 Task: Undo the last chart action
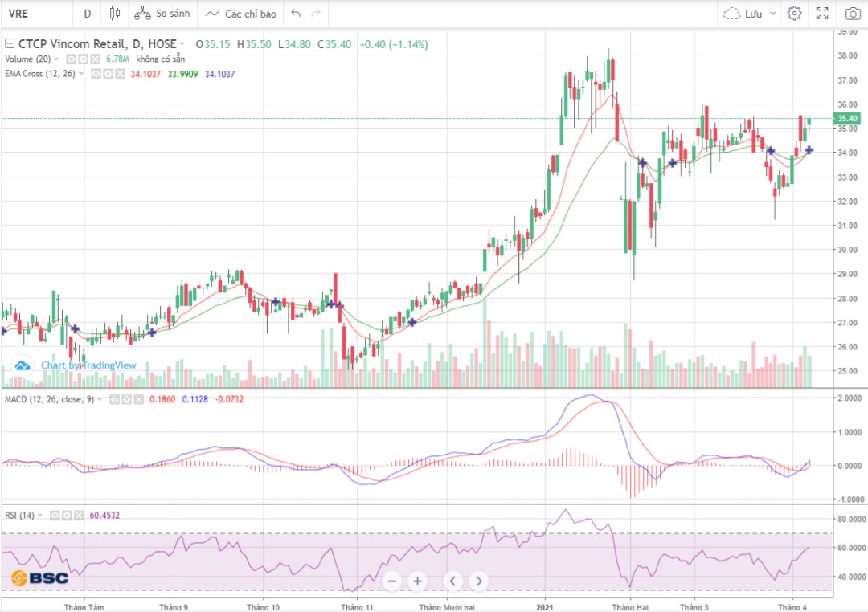tap(296, 14)
